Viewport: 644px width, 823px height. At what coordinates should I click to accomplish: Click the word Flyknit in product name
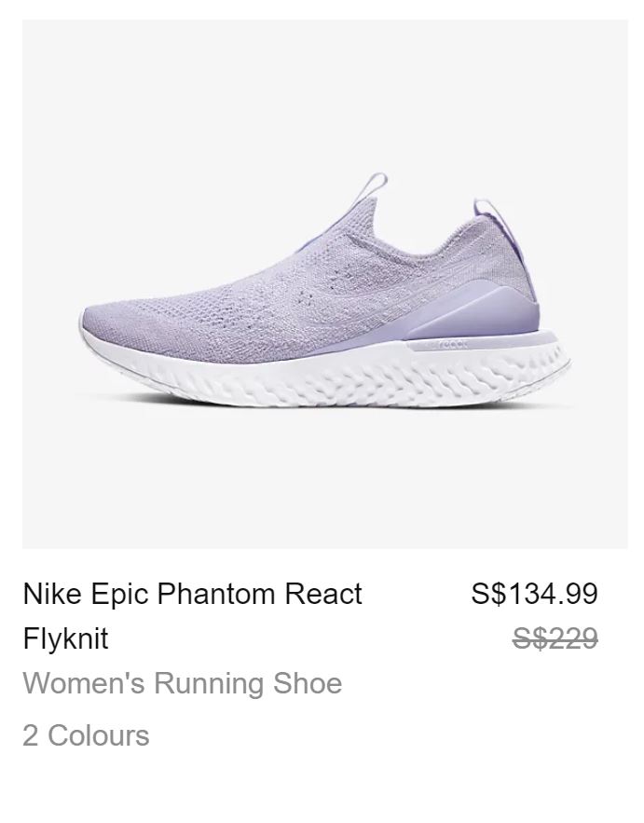(x=65, y=638)
